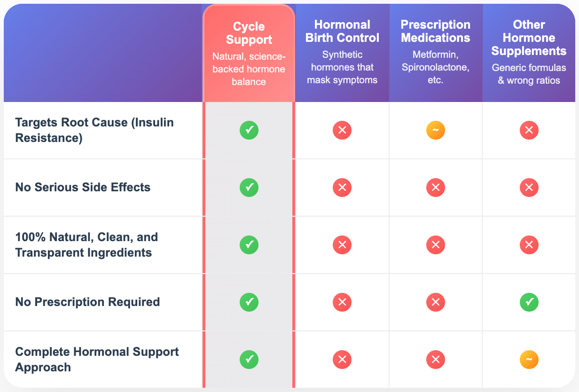579x392 pixels.
Task: Click Prescription Medications' orange tilde for Targets Root Cause
Action: tap(435, 130)
